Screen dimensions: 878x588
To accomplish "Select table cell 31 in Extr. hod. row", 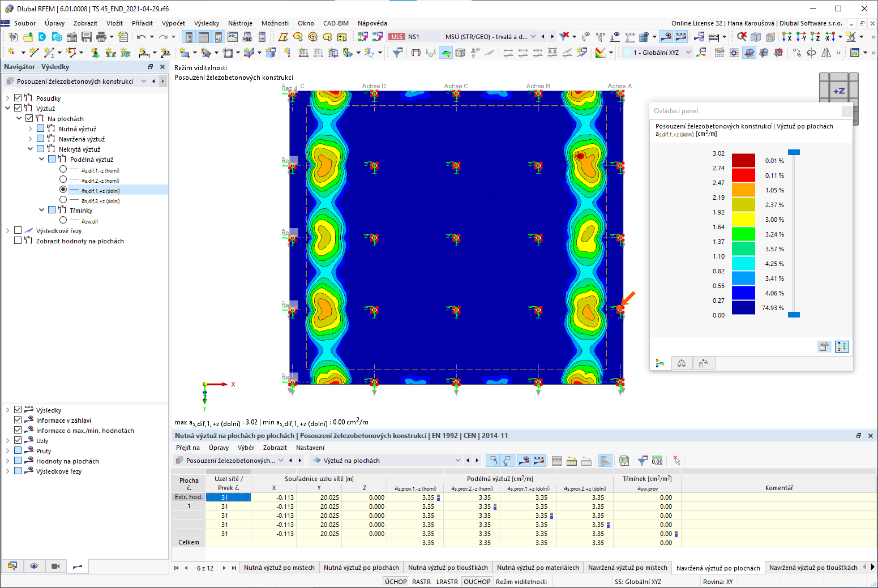I will 228,497.
